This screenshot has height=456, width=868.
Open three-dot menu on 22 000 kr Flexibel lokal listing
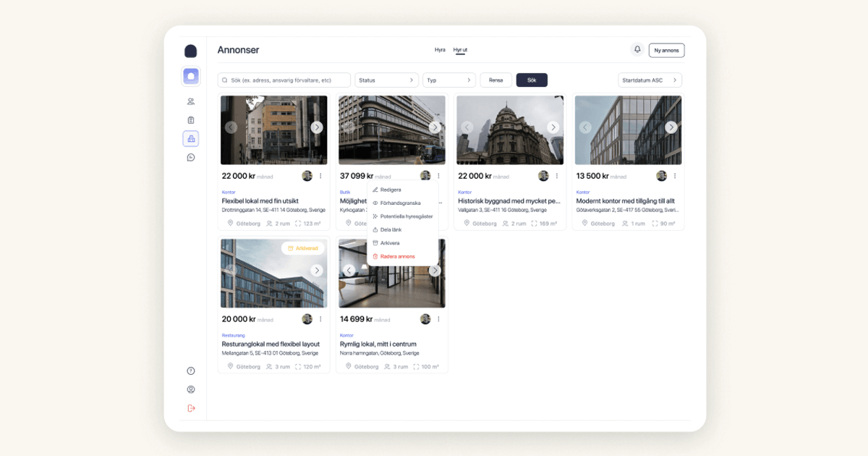(x=320, y=176)
